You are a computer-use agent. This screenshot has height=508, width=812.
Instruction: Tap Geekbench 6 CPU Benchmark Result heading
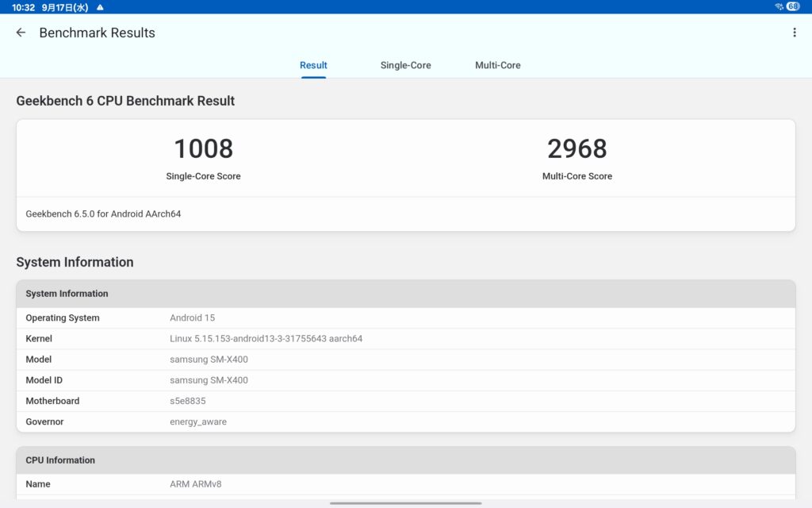click(125, 101)
